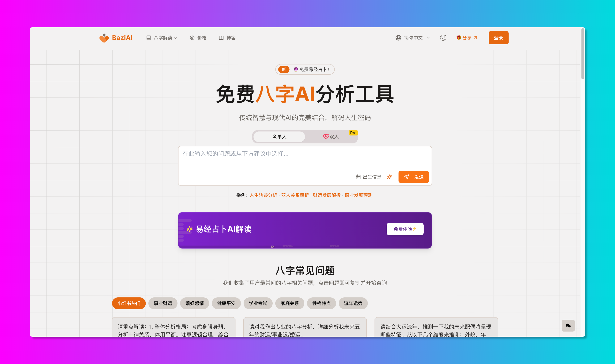The image size is (615, 364).
Task: Click the open book icon beside 博客
Action: [221, 38]
